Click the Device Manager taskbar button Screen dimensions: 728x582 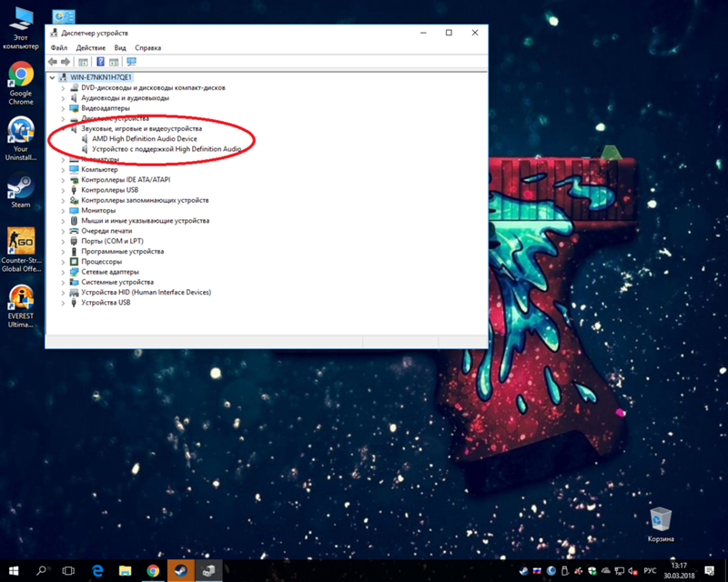pyautogui.click(x=208, y=570)
